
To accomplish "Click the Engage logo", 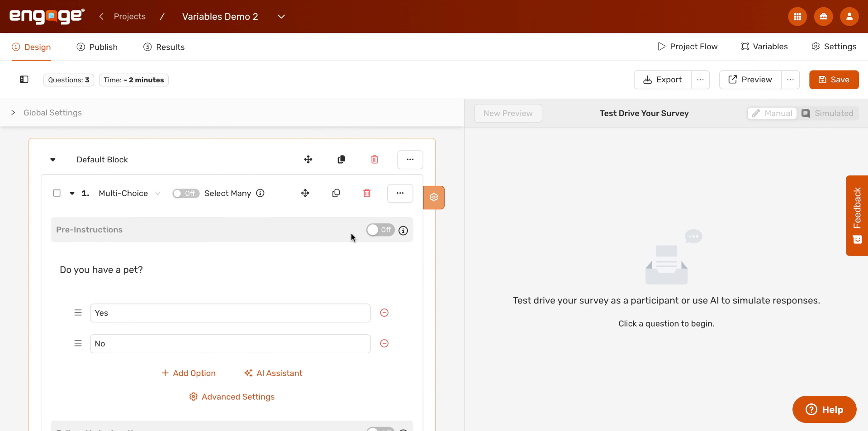I will click(47, 16).
